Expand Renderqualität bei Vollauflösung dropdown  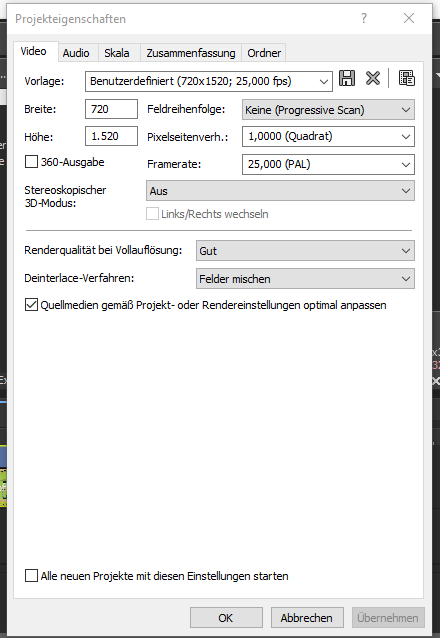[305, 251]
